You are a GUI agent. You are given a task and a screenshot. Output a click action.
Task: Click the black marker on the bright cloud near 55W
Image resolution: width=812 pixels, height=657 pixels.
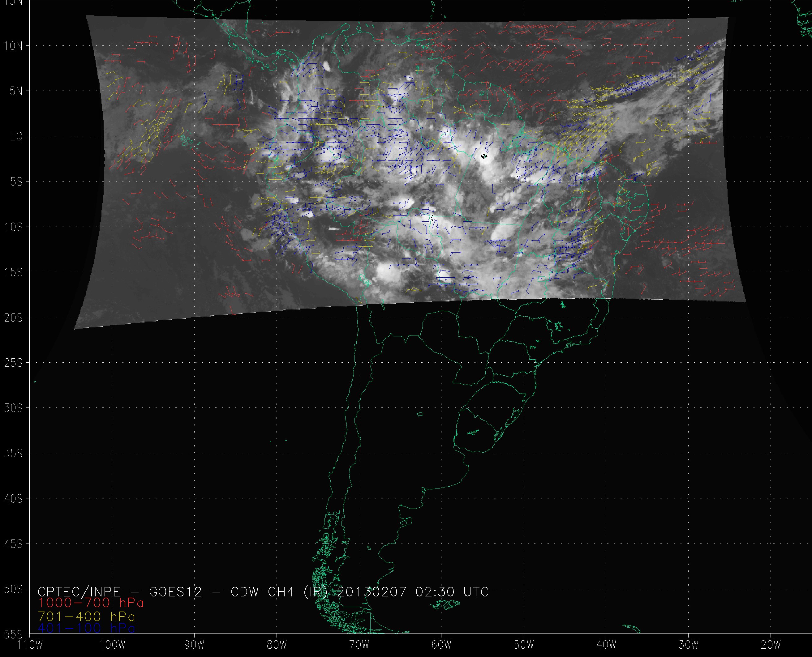(484, 156)
